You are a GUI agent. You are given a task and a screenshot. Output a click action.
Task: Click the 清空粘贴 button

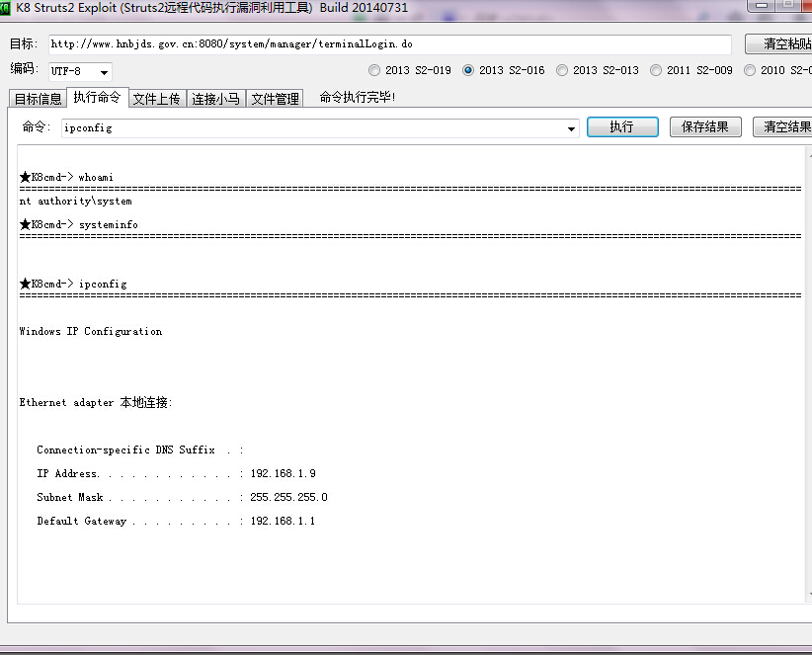tap(778, 44)
